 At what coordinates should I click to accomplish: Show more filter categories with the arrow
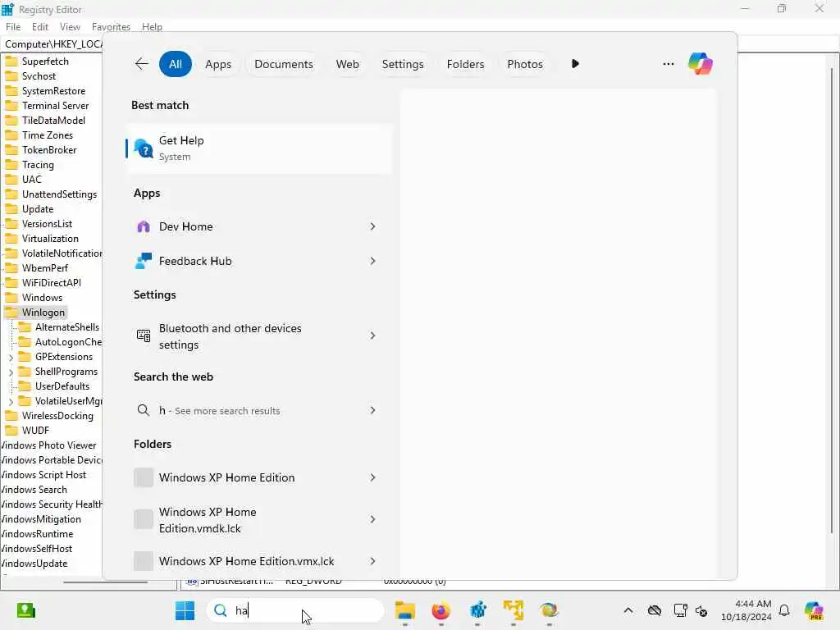point(575,64)
